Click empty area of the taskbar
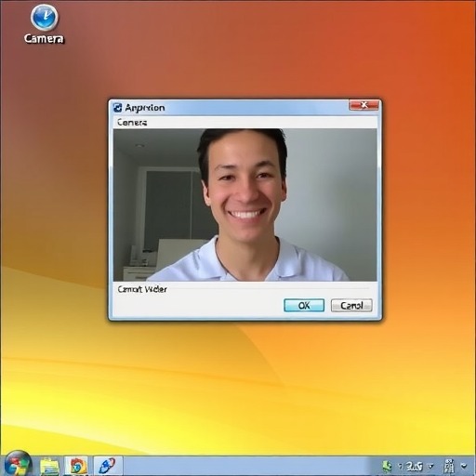This screenshot has height=476, width=476. click(x=248, y=466)
